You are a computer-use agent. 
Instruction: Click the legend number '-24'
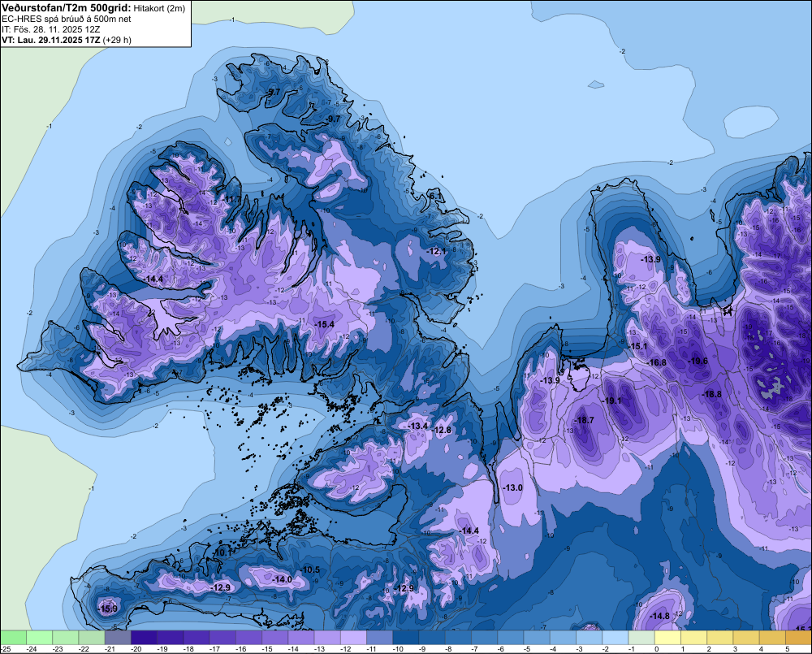coord(32,649)
